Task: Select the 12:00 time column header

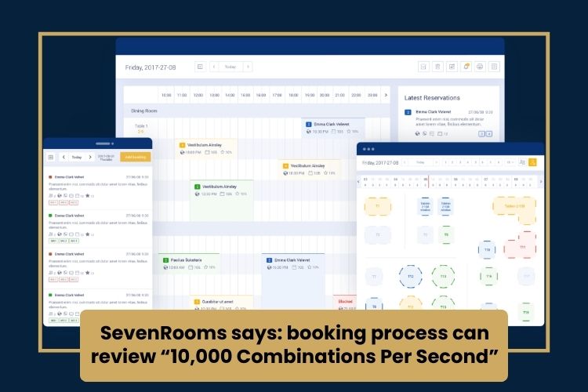Action: 198,95
